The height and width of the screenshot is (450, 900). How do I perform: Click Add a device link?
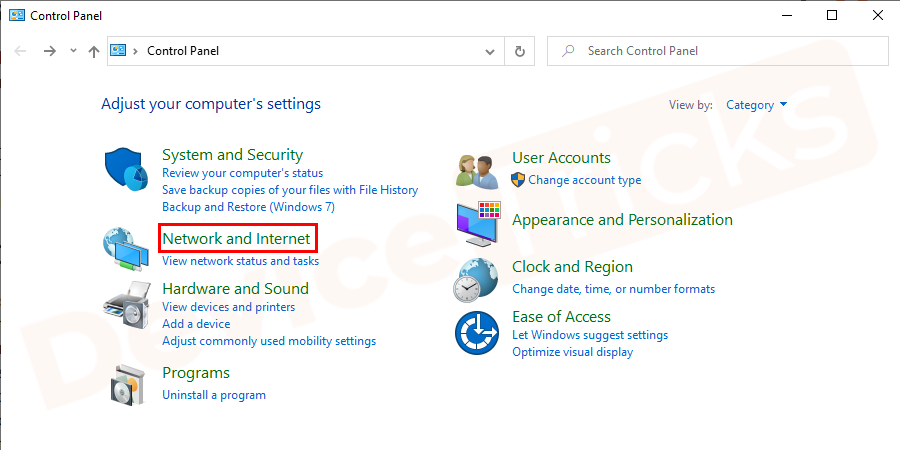click(196, 324)
